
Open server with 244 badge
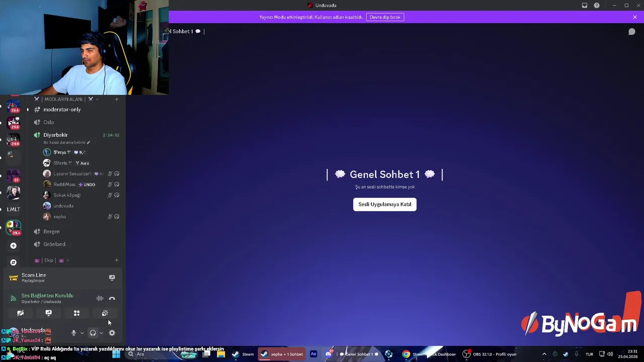click(14, 139)
